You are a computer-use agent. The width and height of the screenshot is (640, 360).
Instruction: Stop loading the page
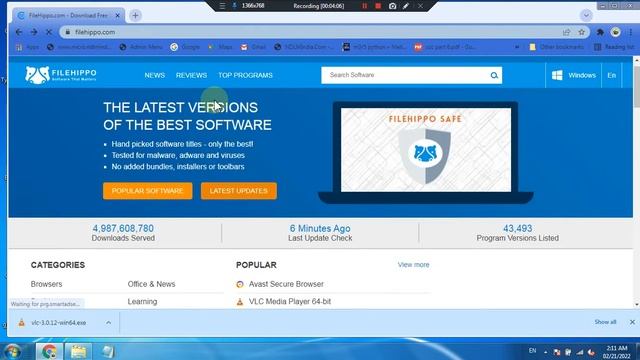[49, 32]
